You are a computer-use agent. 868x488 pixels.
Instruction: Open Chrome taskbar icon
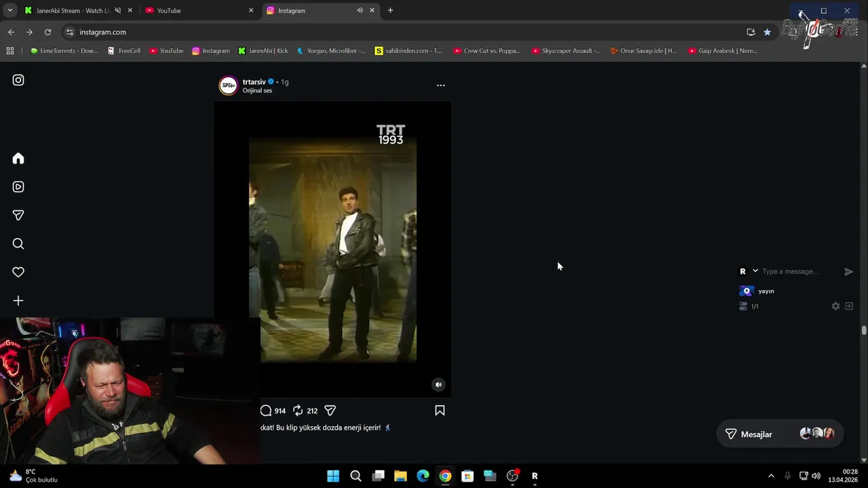pyautogui.click(x=445, y=476)
